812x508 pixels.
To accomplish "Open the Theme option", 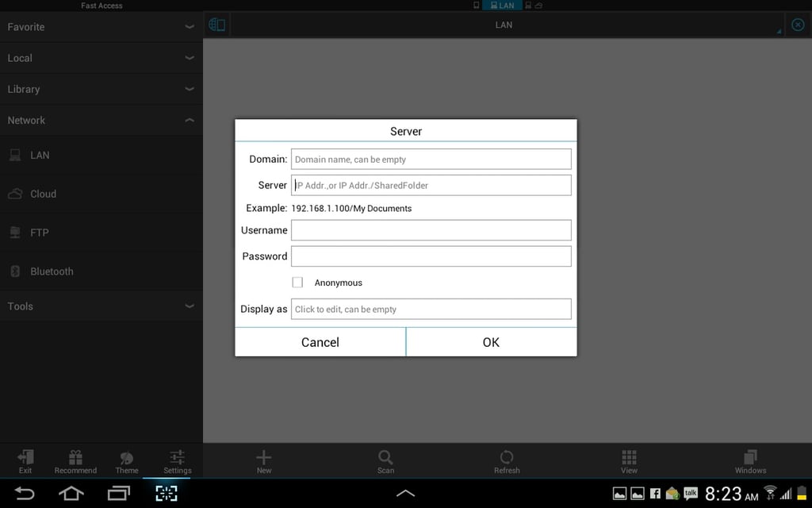I will pos(127,461).
